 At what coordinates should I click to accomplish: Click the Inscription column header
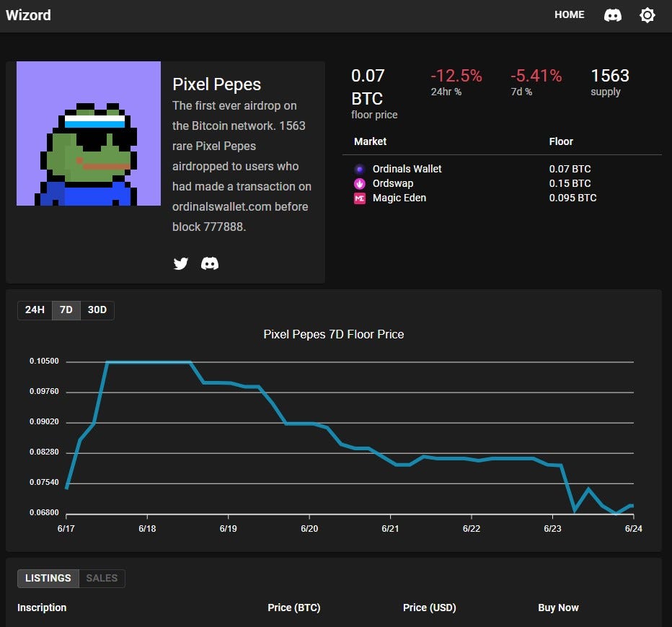pyautogui.click(x=42, y=608)
